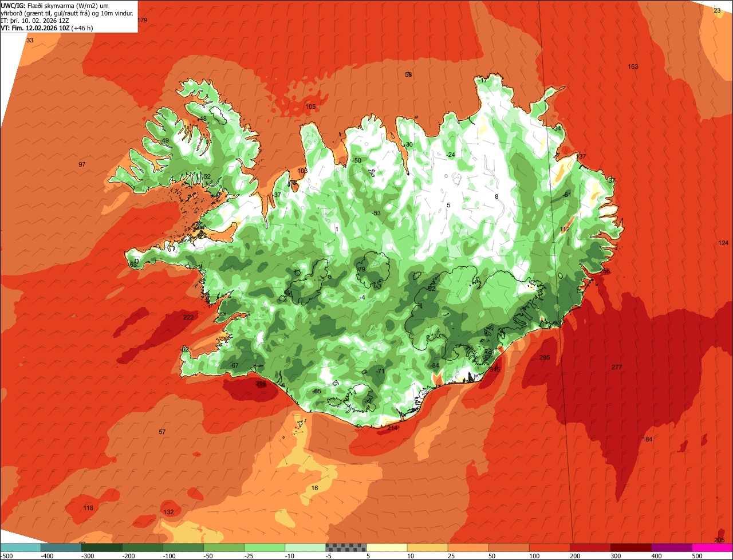Viewport: 733px width, 560px height.
Task: Click the map value -53 in central Iceland
Action: (376, 213)
